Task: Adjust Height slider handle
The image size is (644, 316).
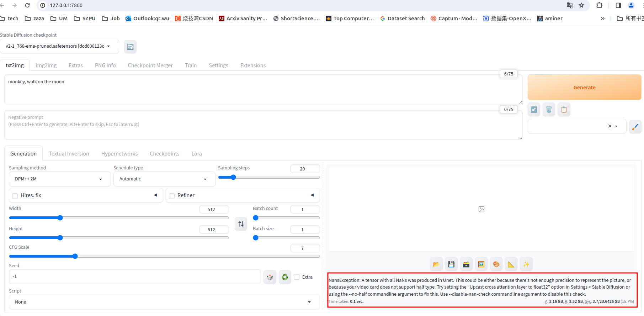Action: [60, 238]
